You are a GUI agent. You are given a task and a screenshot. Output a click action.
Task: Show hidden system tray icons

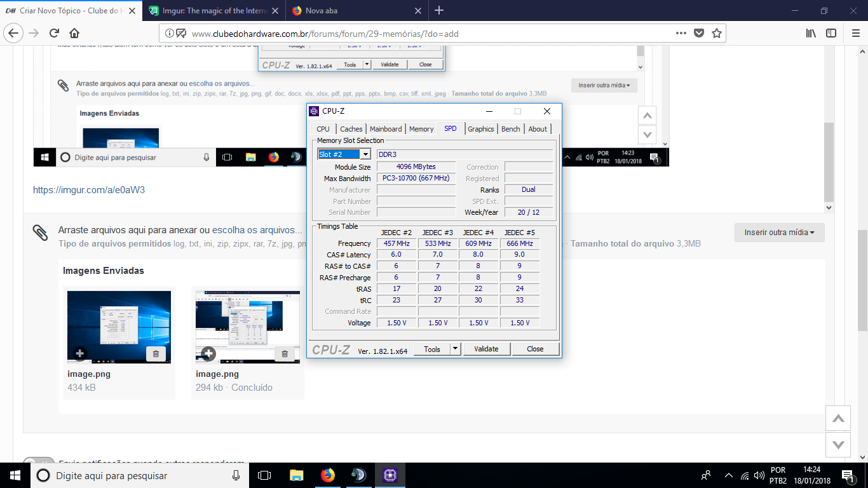point(728,475)
